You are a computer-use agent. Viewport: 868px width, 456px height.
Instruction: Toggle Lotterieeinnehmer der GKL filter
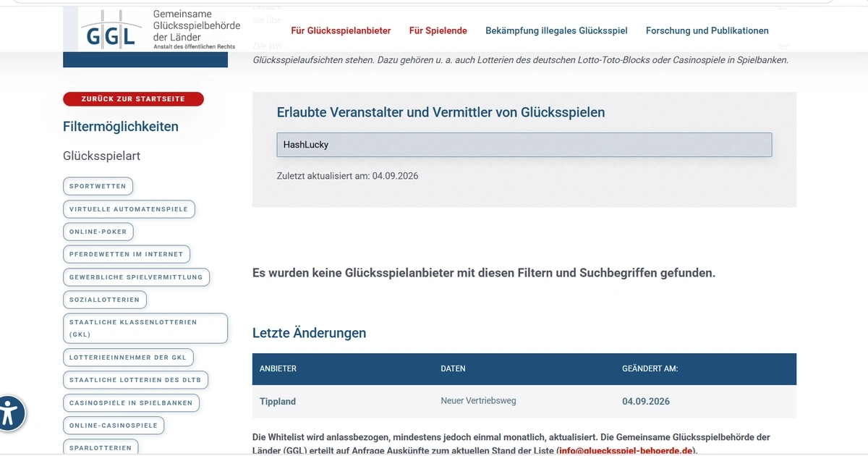tap(128, 358)
